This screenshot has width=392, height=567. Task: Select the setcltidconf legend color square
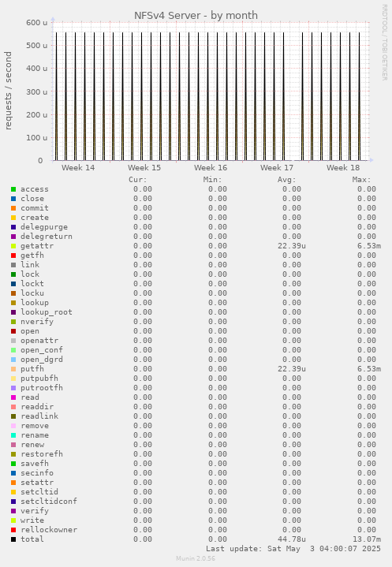[x=13, y=502]
